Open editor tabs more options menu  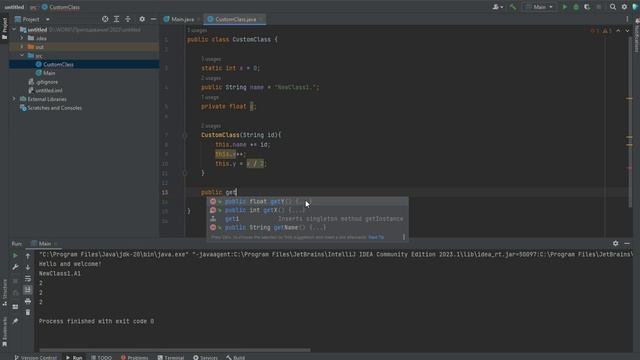click(627, 19)
